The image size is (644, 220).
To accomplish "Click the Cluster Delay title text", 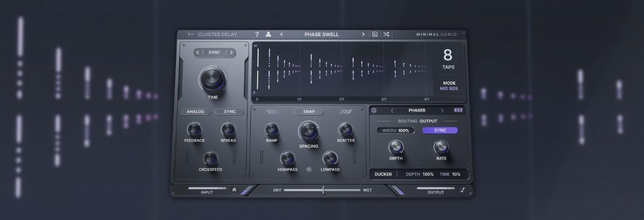I will [218, 34].
